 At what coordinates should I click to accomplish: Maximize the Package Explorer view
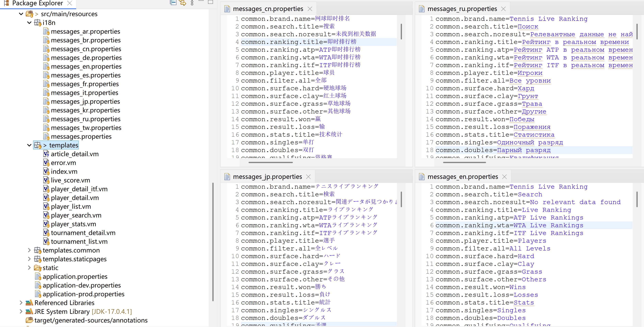[210, 2]
